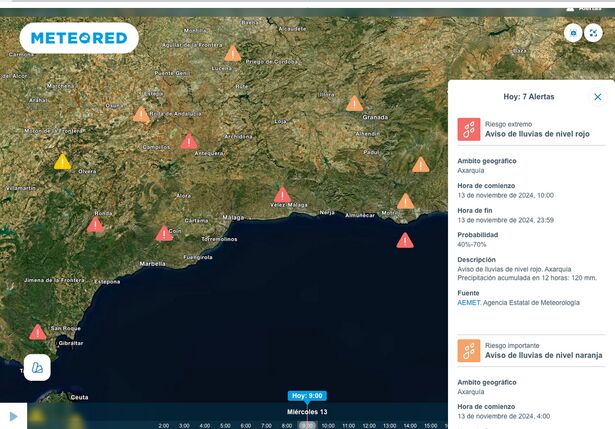Click the orange alert marker near Lucena

coord(232,54)
